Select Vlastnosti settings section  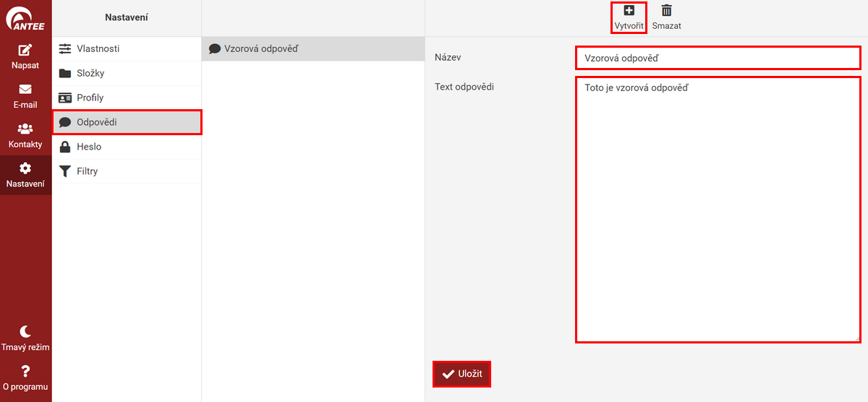pyautogui.click(x=98, y=48)
